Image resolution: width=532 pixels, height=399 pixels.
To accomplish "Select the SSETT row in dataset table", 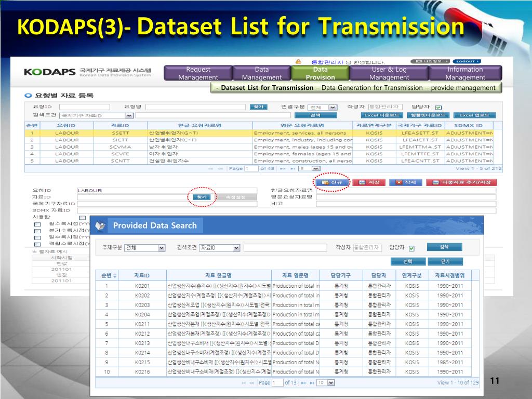I will tap(259, 133).
